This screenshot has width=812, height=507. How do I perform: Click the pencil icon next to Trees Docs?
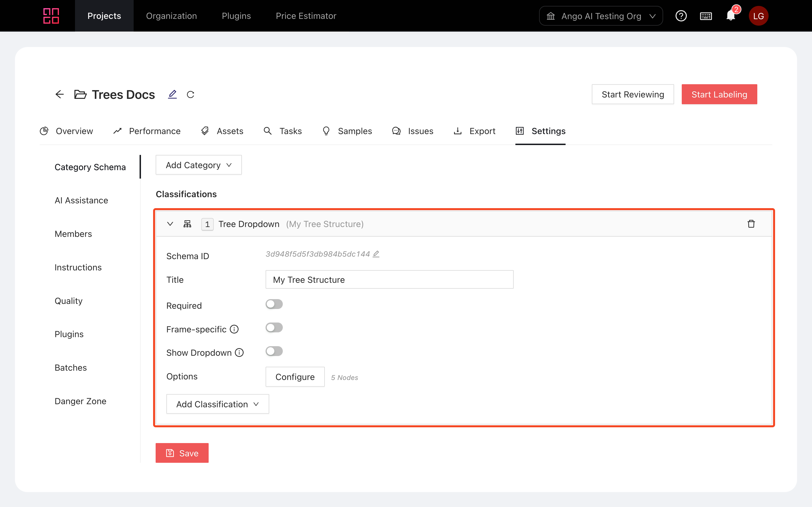[x=172, y=94]
